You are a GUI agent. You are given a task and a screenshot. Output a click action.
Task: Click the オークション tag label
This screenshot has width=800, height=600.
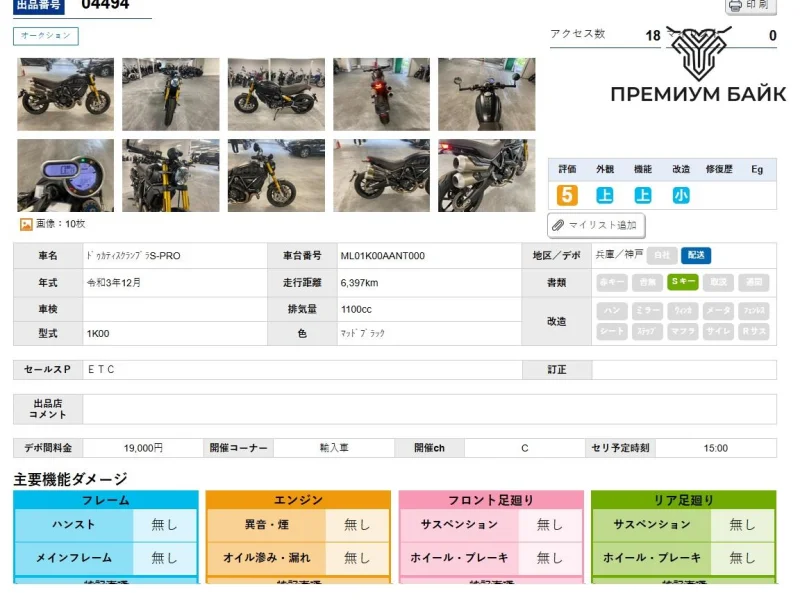click(46, 36)
